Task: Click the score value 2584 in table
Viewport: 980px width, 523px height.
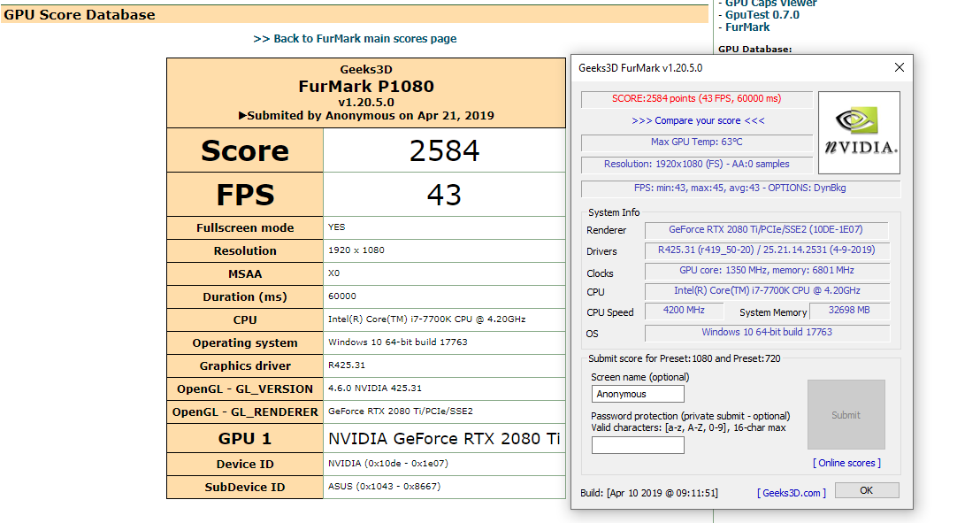Action: click(x=444, y=150)
